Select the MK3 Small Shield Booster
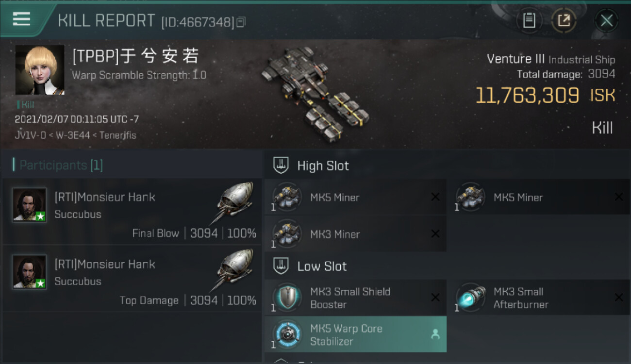 coord(355,298)
